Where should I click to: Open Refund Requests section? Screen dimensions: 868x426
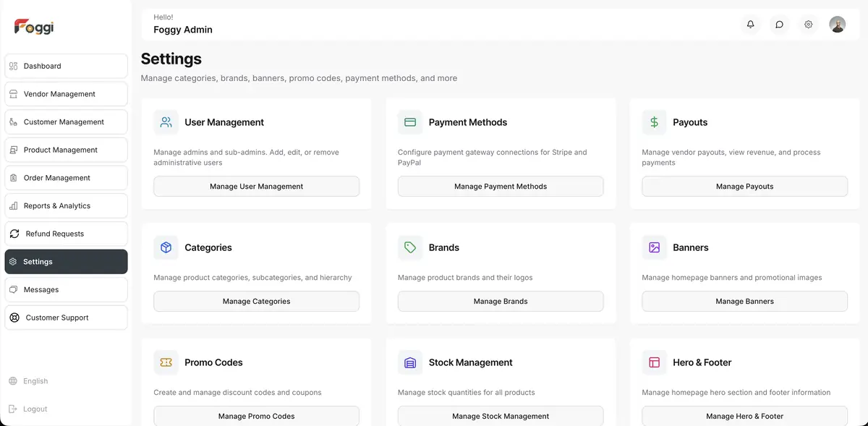tap(66, 234)
